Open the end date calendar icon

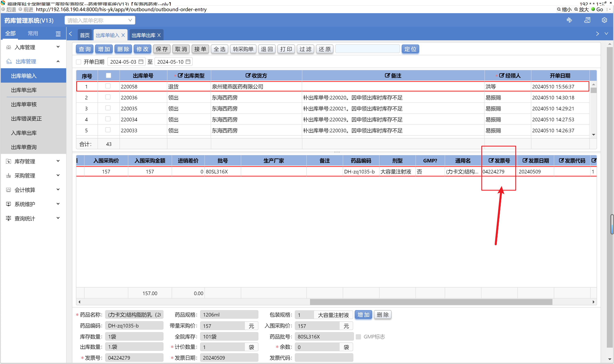pyautogui.click(x=188, y=62)
